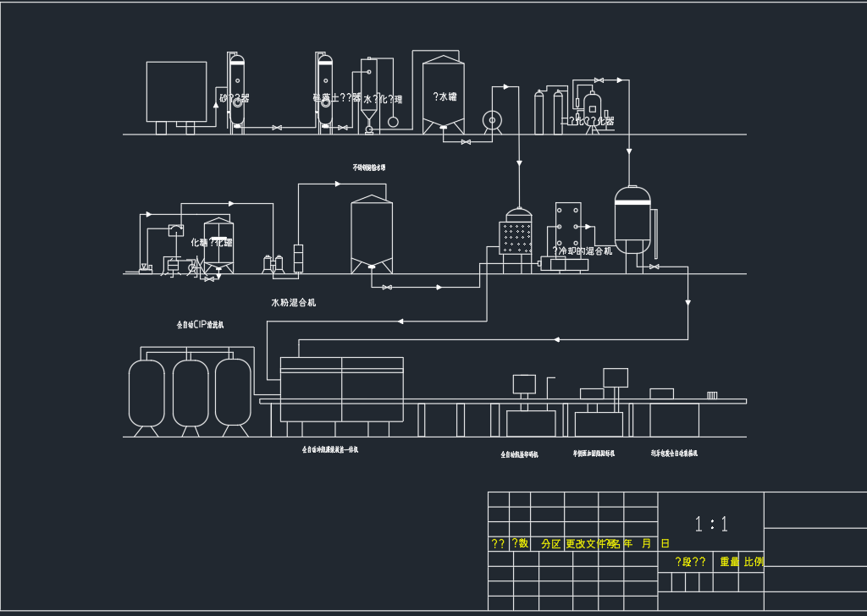Click the ?段?? title block label
The image size is (867, 616).
690,562
